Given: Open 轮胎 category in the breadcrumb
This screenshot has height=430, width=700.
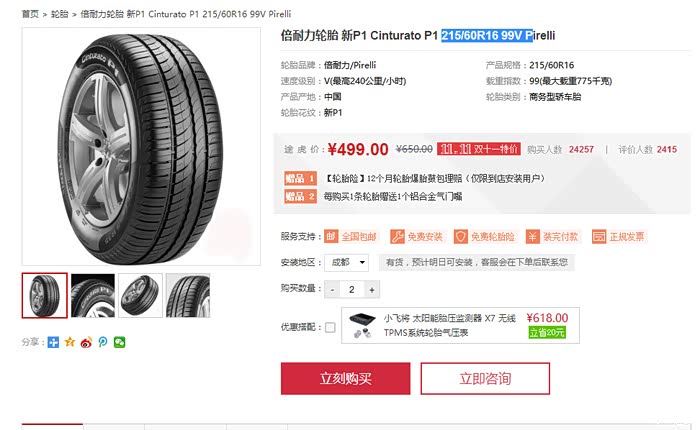Looking at the screenshot, I should [59, 14].
